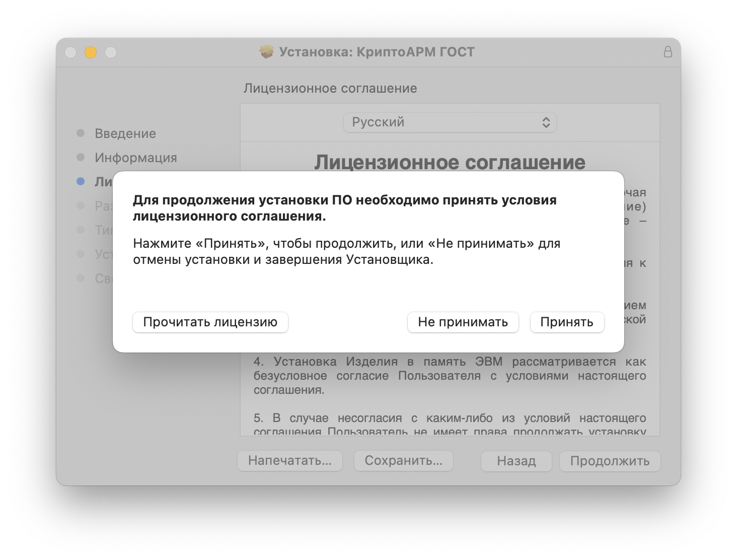Click the dimmed dot beside the Сводка step

pyautogui.click(x=81, y=277)
